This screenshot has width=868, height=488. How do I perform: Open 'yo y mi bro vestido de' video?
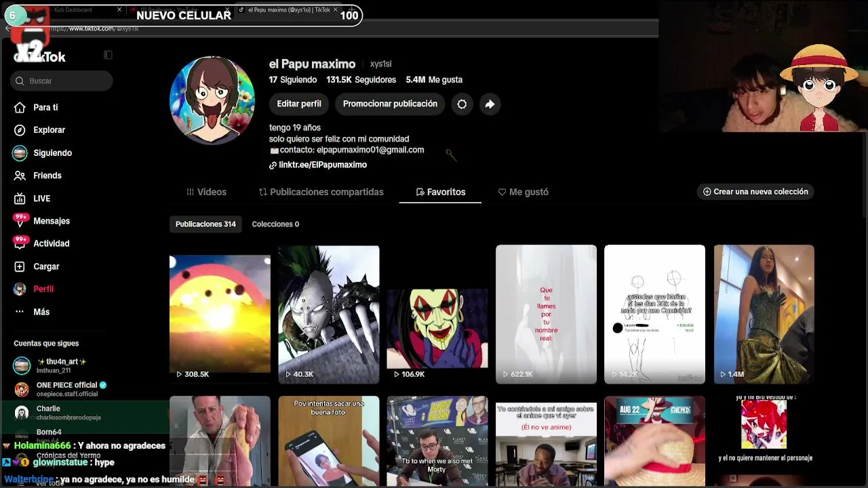(x=764, y=441)
